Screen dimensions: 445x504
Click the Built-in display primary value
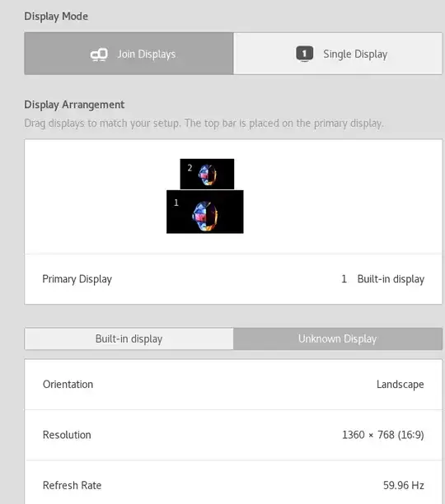(x=391, y=279)
